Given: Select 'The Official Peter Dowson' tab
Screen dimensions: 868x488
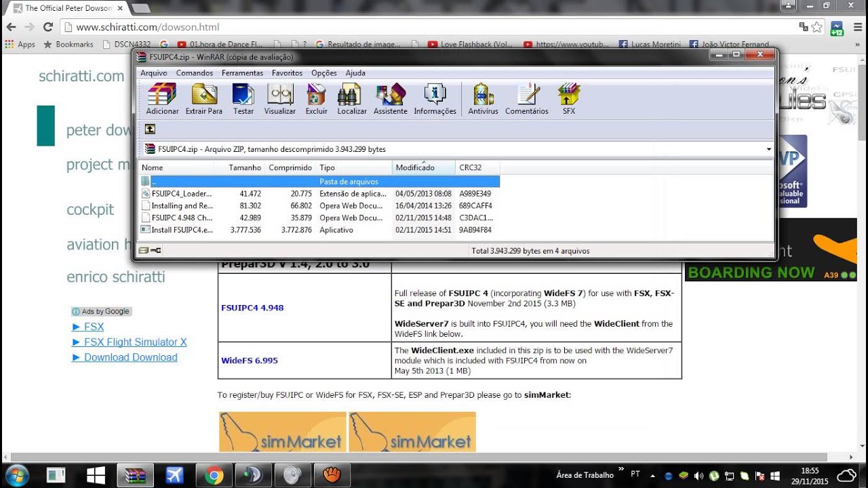Looking at the screenshot, I should click(x=68, y=8).
